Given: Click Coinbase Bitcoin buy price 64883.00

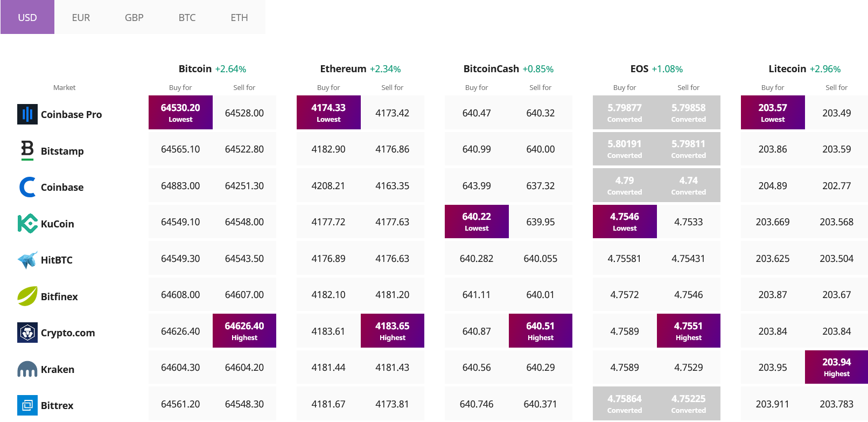Looking at the screenshot, I should point(180,186).
